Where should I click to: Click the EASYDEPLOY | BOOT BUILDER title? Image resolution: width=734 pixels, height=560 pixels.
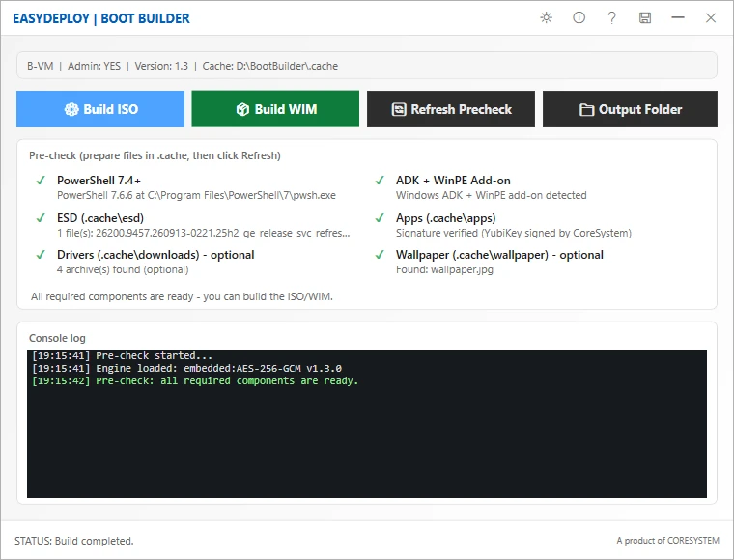point(101,18)
